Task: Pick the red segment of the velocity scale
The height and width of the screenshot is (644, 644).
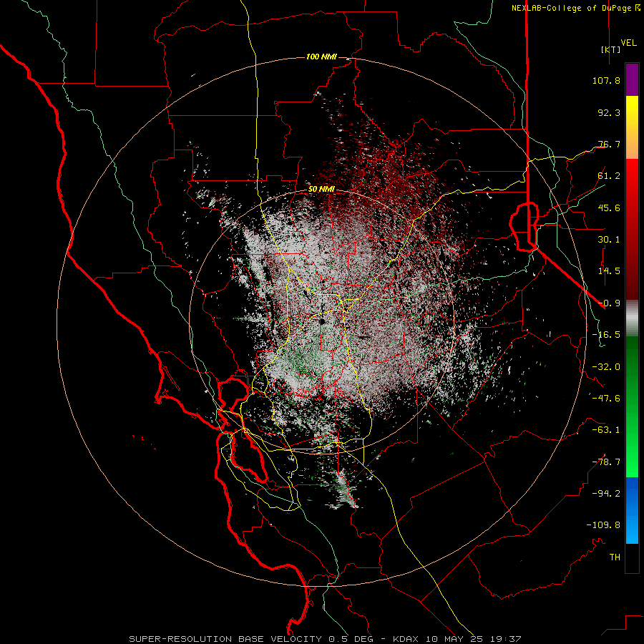Action: click(632, 229)
